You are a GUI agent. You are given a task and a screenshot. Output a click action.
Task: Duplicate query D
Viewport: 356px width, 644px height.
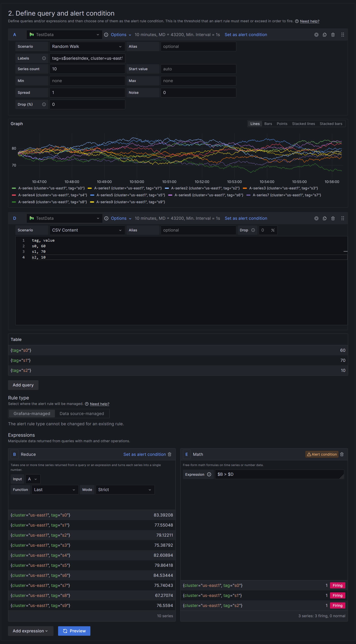click(x=324, y=219)
